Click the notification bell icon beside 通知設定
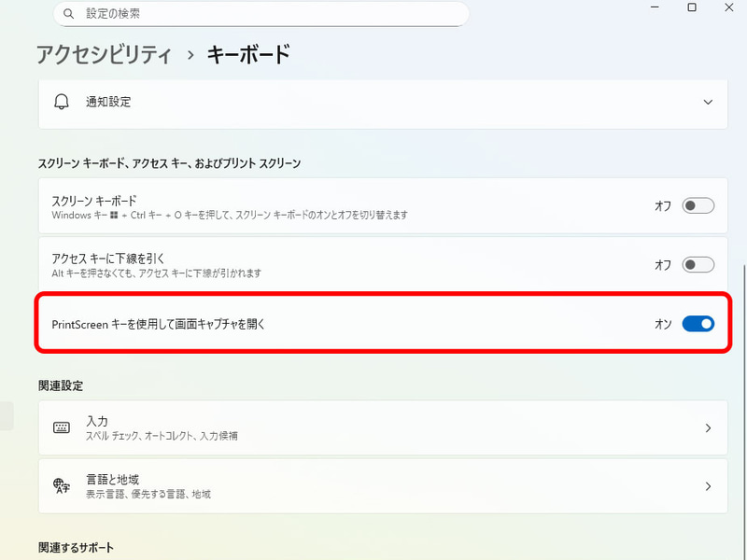The height and width of the screenshot is (560, 747). [60, 104]
